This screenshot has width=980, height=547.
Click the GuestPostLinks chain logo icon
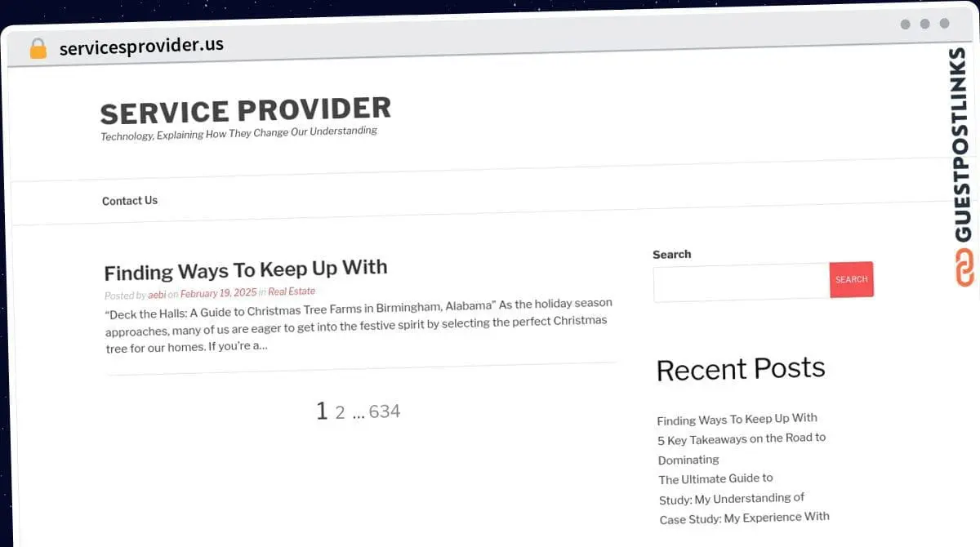(x=964, y=267)
